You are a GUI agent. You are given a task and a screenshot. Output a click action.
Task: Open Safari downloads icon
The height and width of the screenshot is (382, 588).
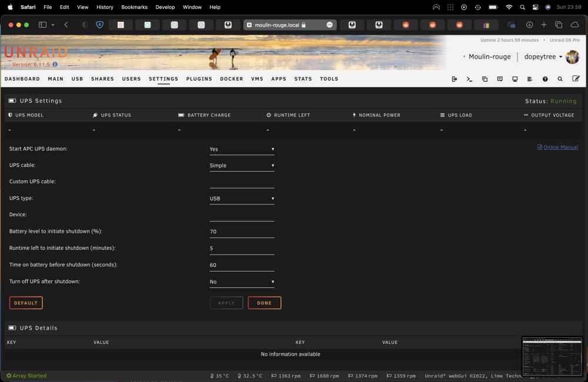pyautogui.click(x=529, y=25)
